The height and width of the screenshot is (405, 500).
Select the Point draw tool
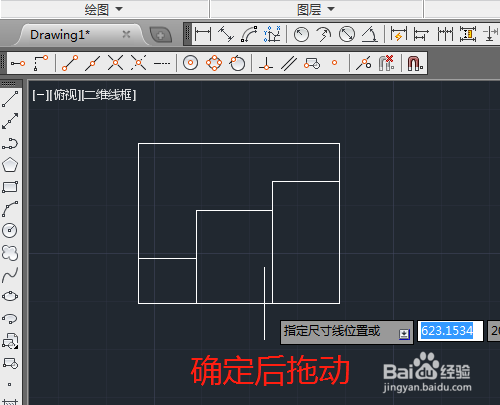point(9,384)
